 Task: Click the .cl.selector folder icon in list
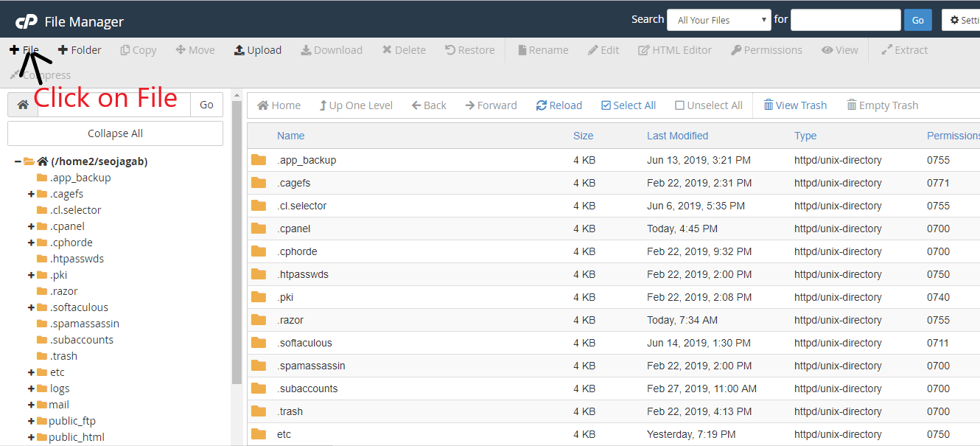259,206
